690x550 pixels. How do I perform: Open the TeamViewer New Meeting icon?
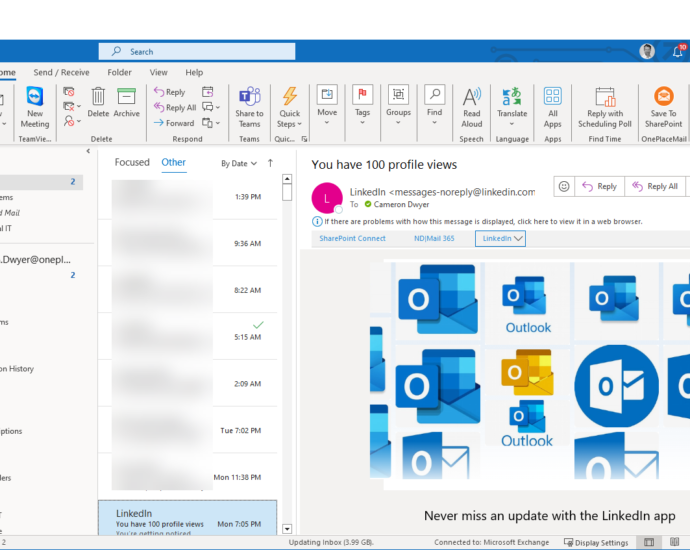(x=35, y=97)
